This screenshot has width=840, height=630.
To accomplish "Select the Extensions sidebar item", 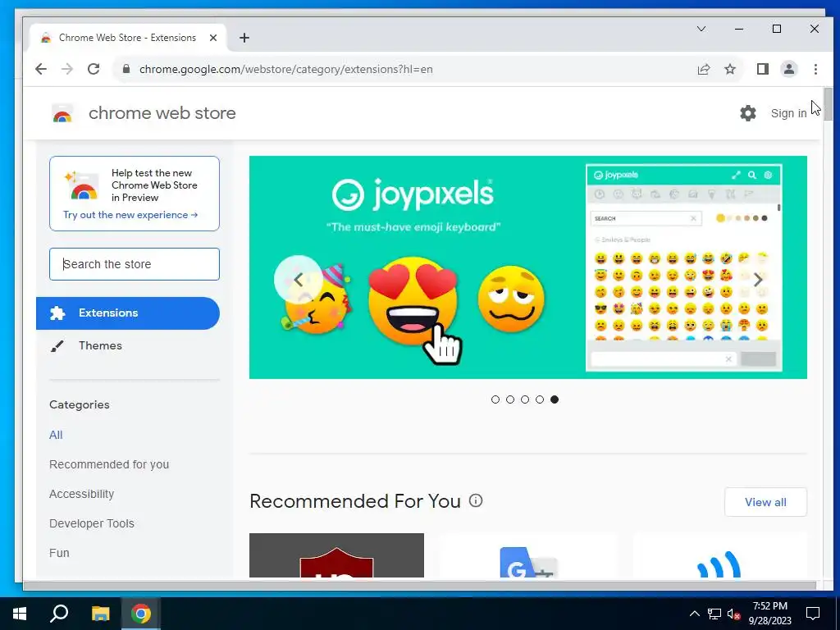I will [x=128, y=313].
